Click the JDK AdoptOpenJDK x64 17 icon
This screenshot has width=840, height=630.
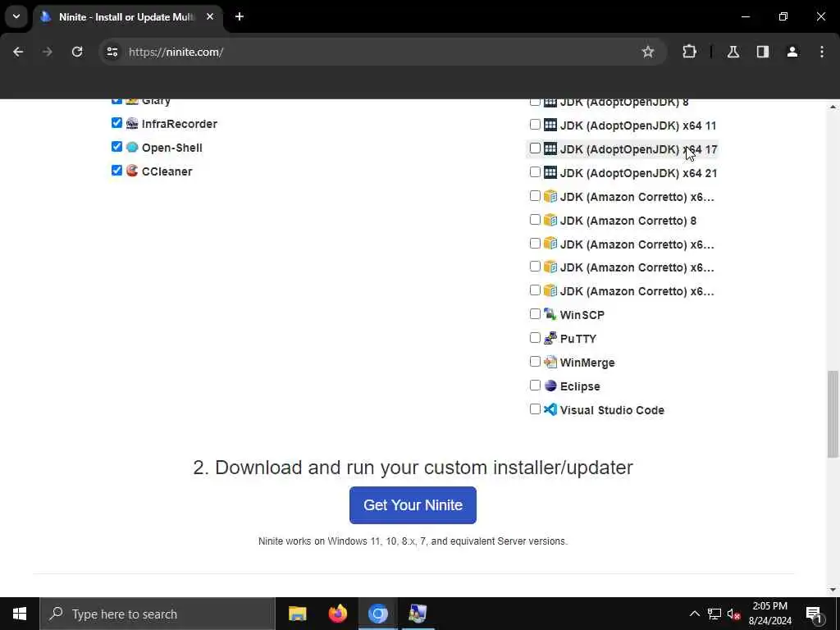pos(550,148)
